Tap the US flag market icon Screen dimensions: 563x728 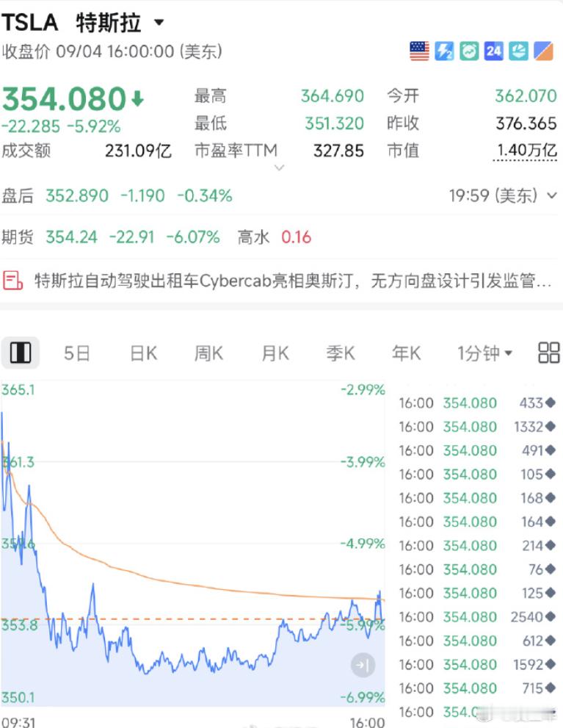(x=419, y=51)
